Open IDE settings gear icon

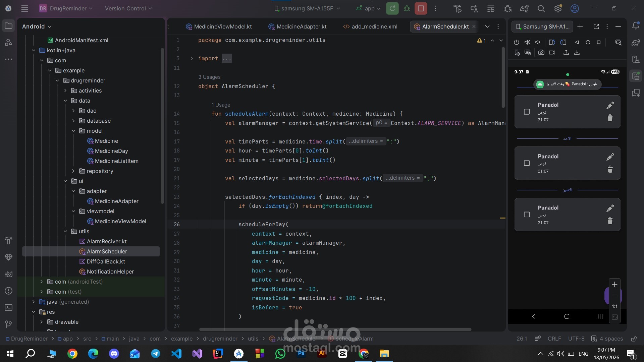coord(558,8)
